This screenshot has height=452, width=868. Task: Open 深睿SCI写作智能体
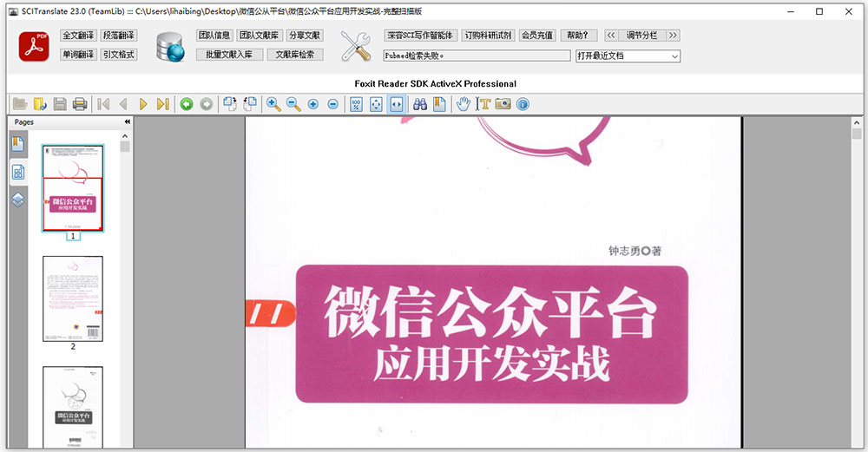(420, 36)
